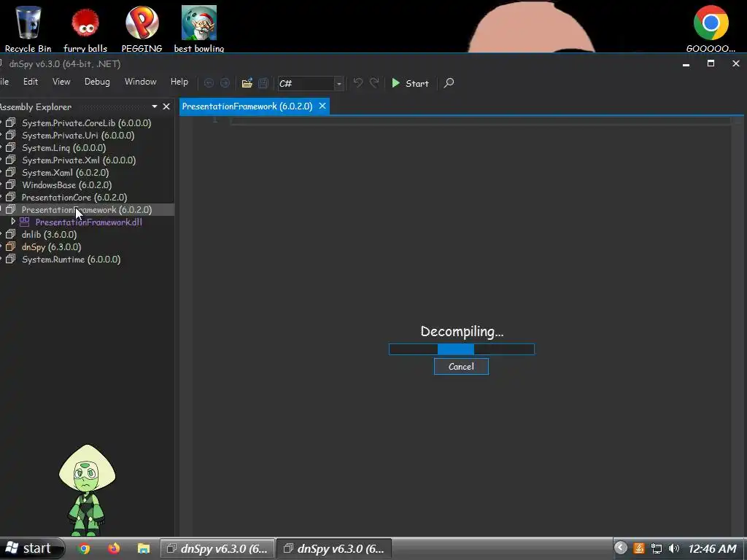Viewport: 747px width, 560px height.
Task: Select WindowsBase (6.0.2.0) assembly
Action: click(x=66, y=184)
